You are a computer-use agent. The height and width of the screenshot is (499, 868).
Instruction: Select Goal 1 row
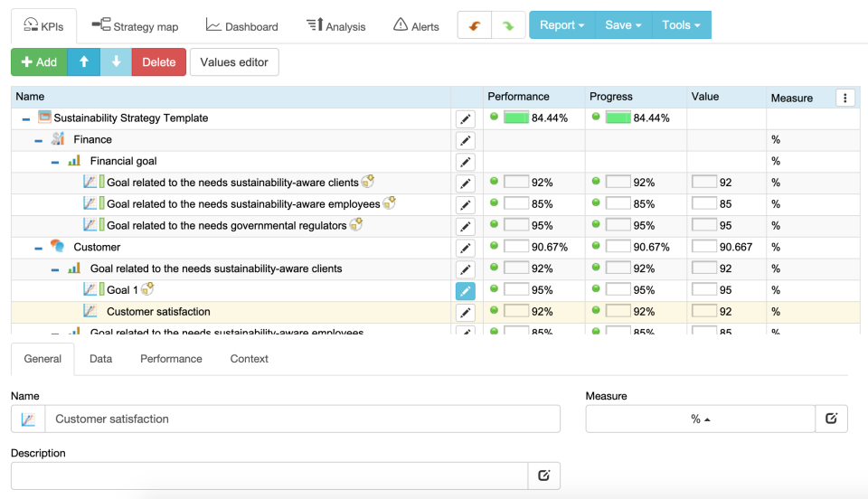(435, 291)
